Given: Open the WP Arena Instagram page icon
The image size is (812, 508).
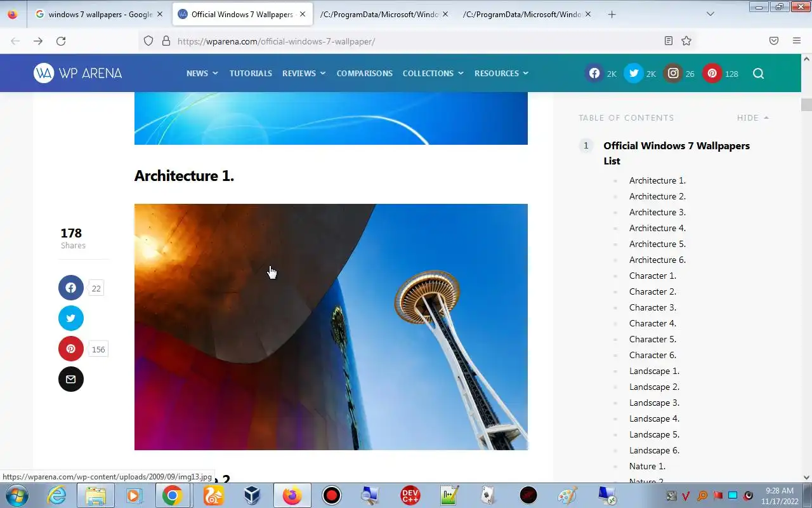Looking at the screenshot, I should pyautogui.click(x=673, y=73).
